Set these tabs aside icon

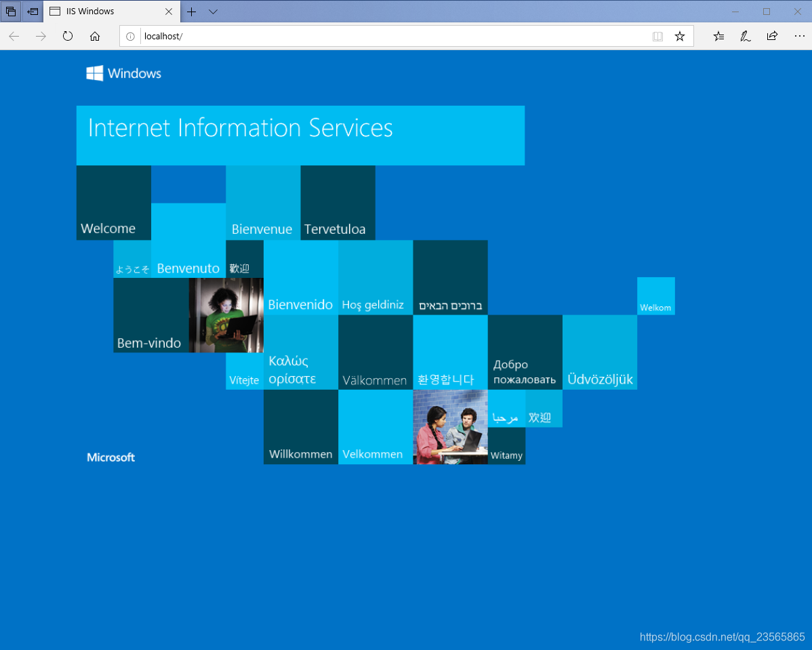pos(33,12)
